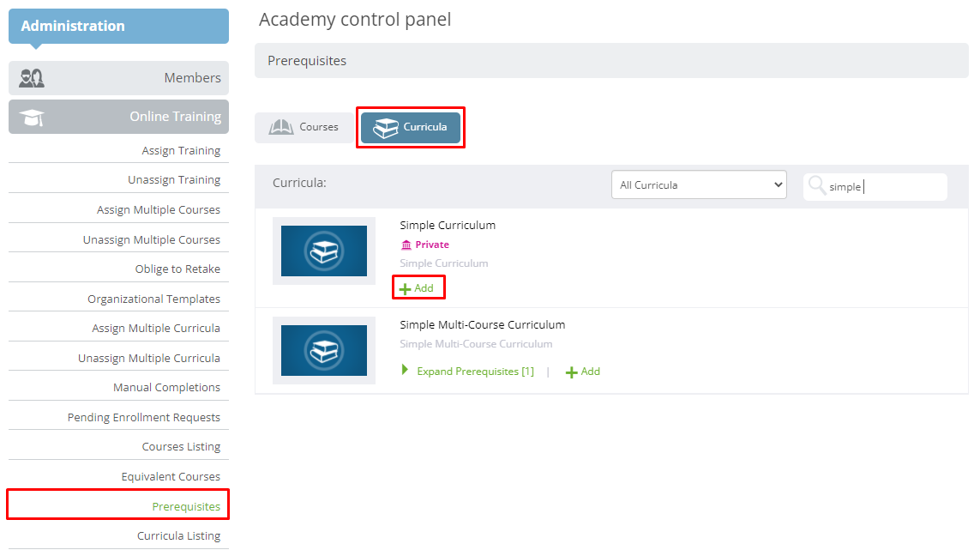980x550 pixels.
Task: Click Simple Curriculum thumbnail image
Action: click(x=324, y=251)
